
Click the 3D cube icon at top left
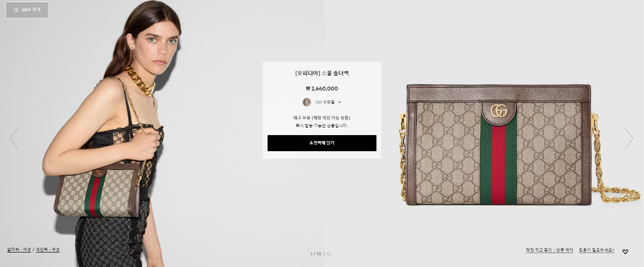(x=16, y=10)
